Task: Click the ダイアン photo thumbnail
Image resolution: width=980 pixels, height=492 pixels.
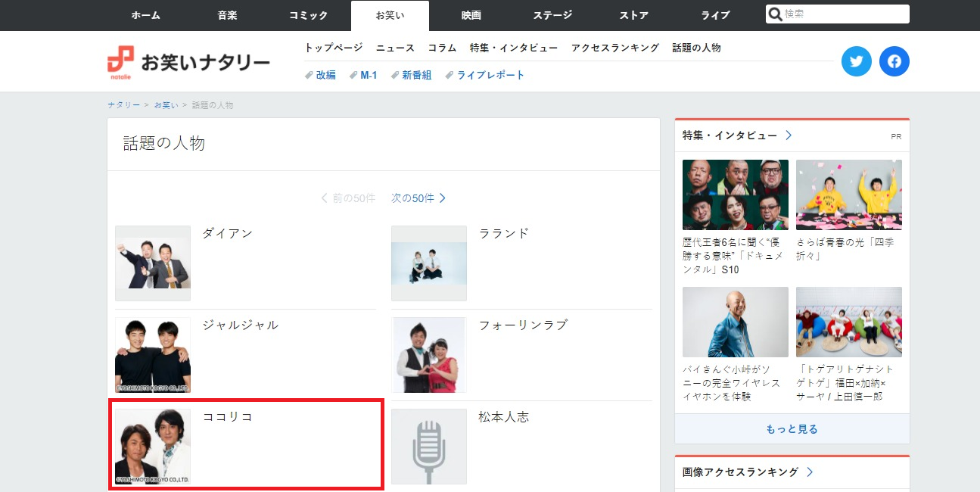Action: coord(153,263)
